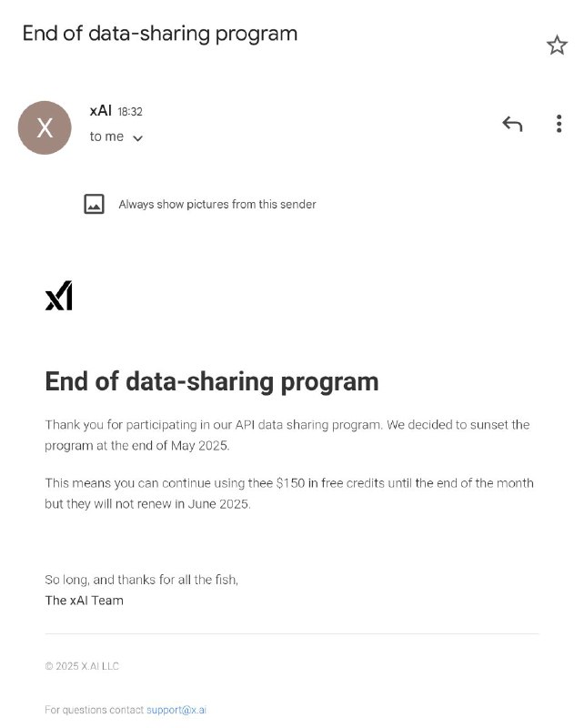The width and height of the screenshot is (584, 728).
Task: Open the three-dot more options menu
Action: tap(559, 125)
